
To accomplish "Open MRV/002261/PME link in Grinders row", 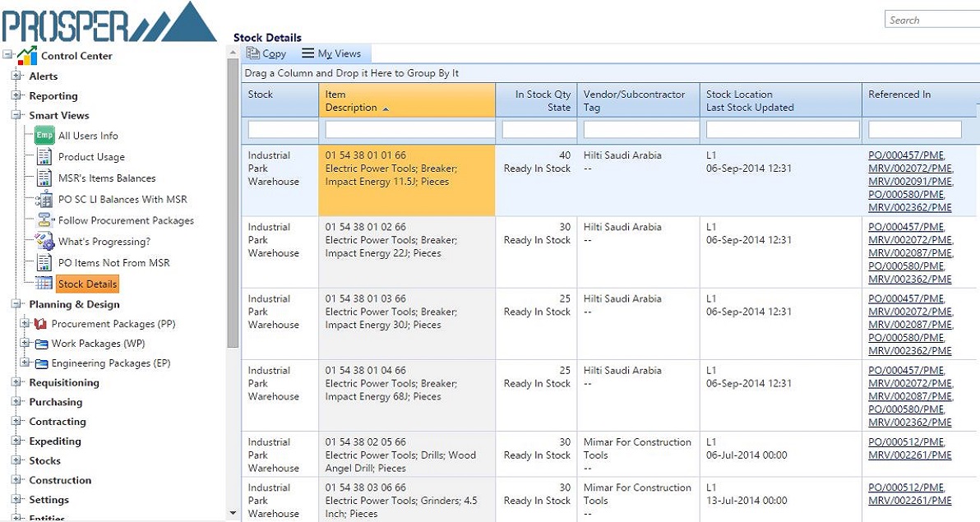I will (x=910, y=501).
